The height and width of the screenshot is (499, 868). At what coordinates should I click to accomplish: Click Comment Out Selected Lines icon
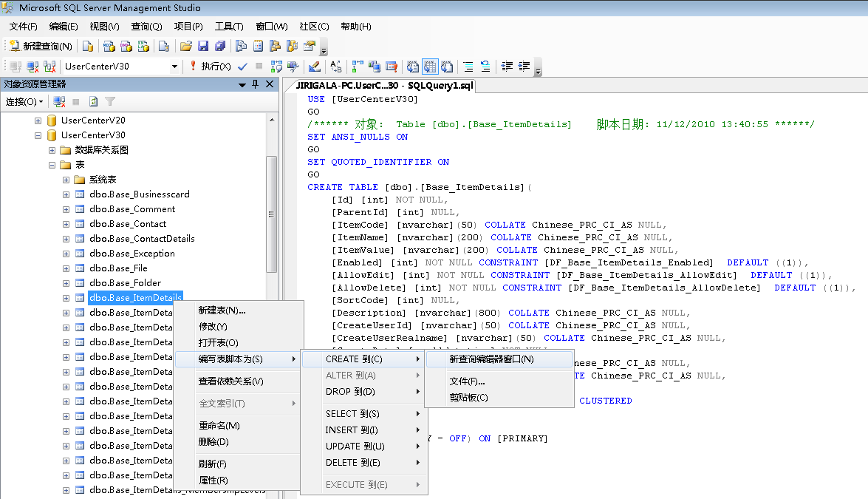pyautogui.click(x=468, y=67)
